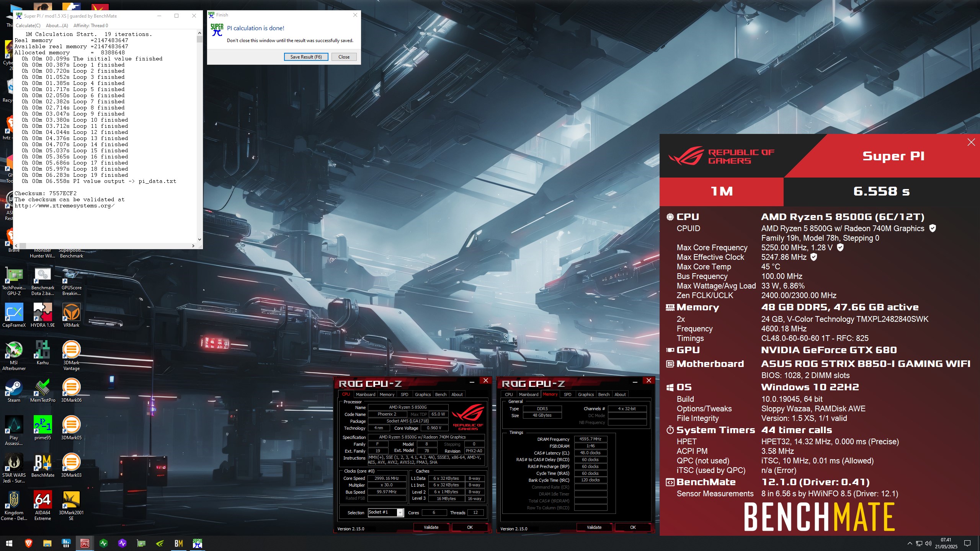980x551 pixels.
Task: Click the down arrow of Super PI vertical scrollbar
Action: point(199,239)
